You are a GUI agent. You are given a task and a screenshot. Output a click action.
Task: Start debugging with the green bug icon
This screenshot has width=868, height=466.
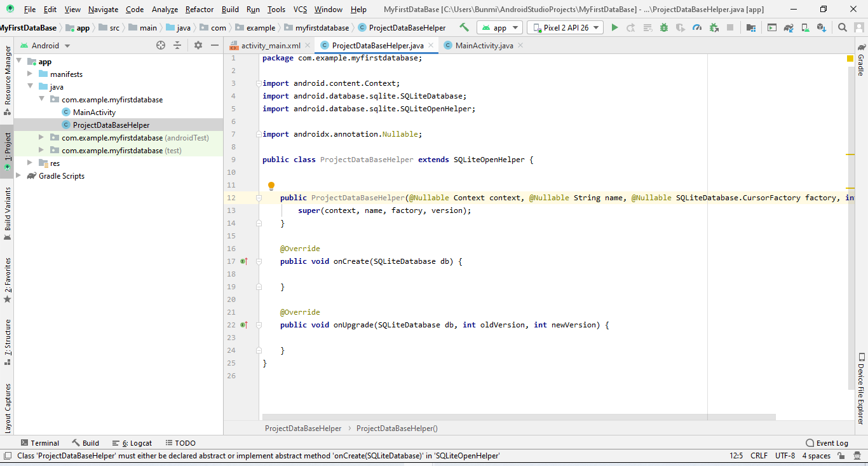[664, 28]
